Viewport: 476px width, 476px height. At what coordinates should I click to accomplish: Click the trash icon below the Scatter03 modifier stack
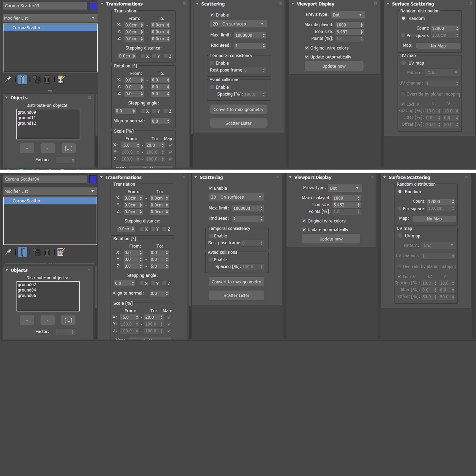pyautogui.click(x=47, y=79)
